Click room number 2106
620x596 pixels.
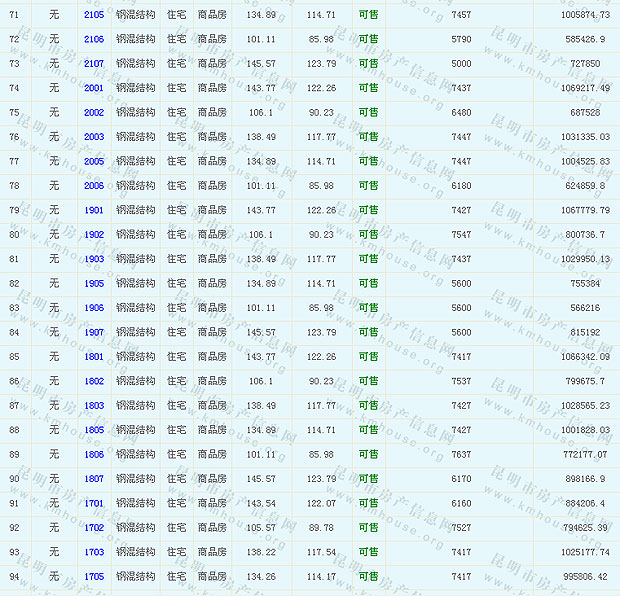(93, 40)
